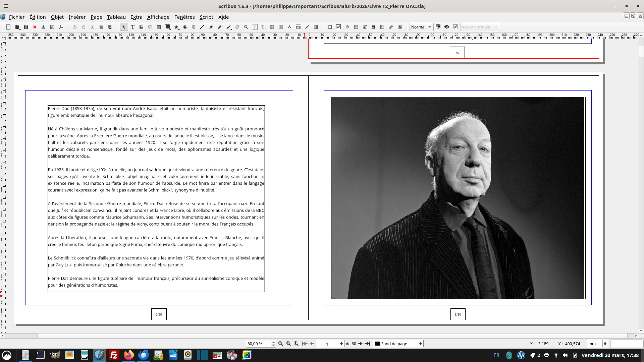Jump to the last page with the end arrow
The image size is (644, 362).
click(x=367, y=344)
